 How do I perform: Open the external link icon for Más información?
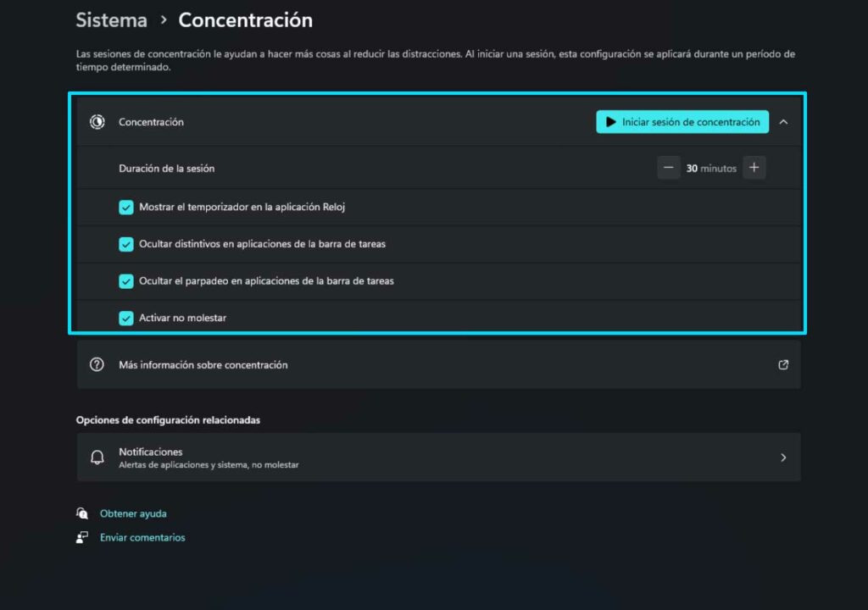[x=783, y=365]
